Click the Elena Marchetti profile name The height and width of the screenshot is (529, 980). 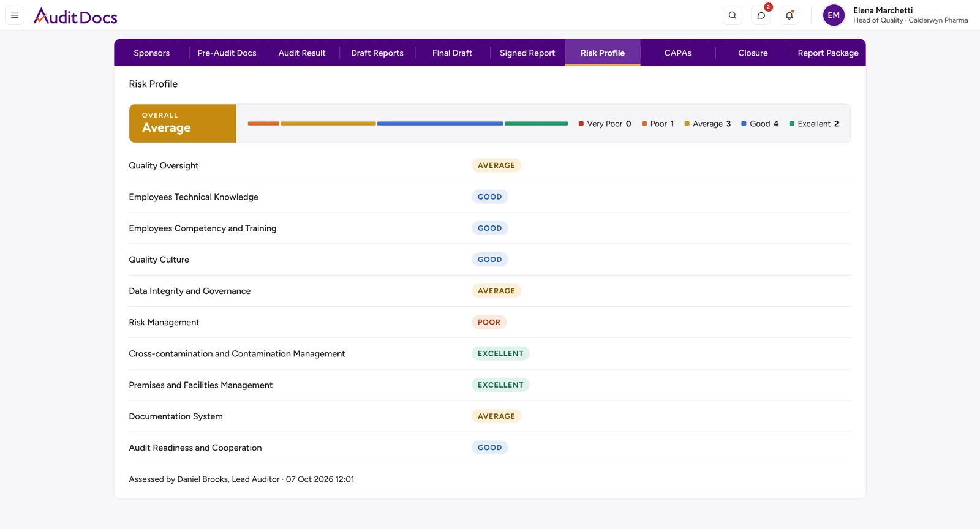(883, 10)
